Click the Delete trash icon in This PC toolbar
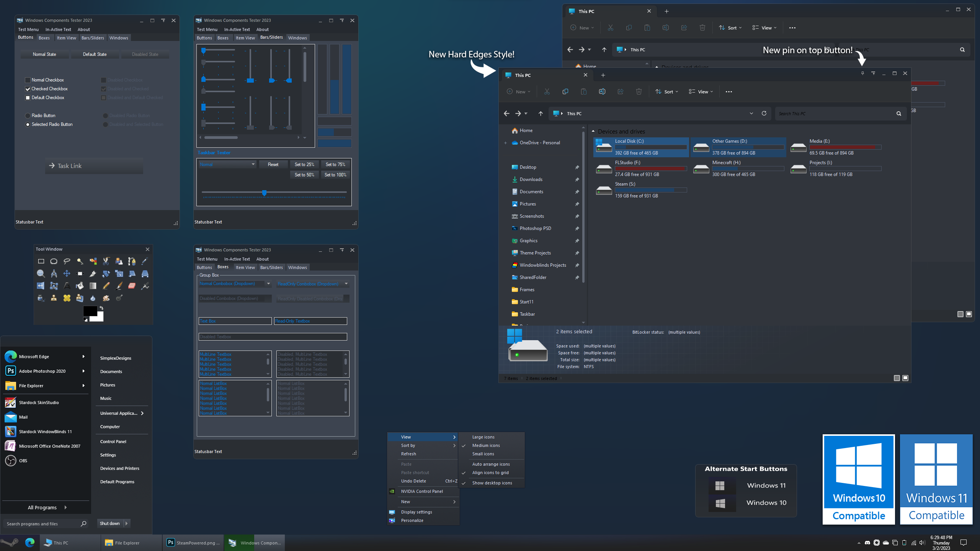Screen dimensions: 980x551 coord(639,92)
